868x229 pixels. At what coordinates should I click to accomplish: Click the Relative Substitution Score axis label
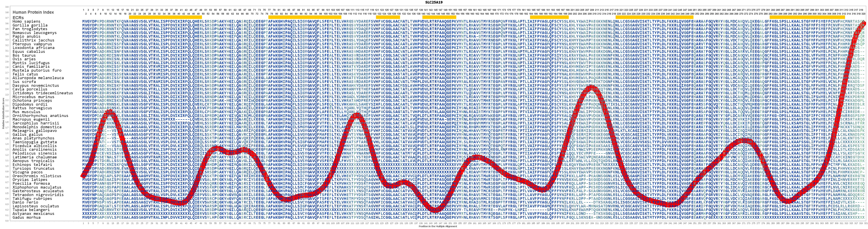click(x=3, y=114)
